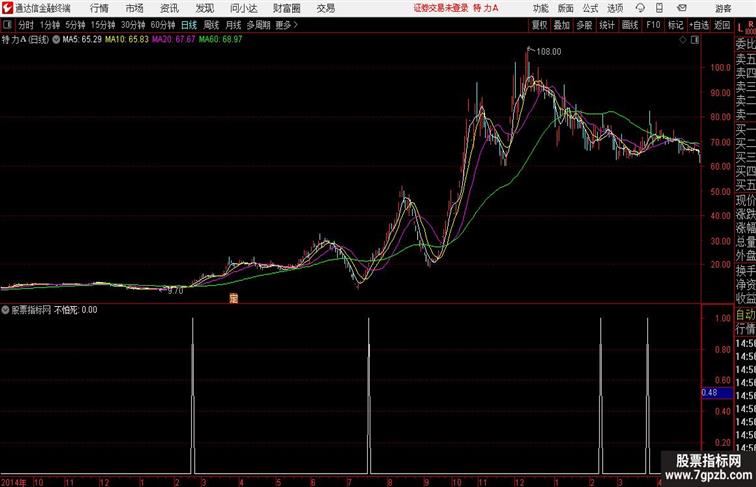Screen dimensions: 756x487
Task: Switch to the 30分钟 period tab
Action: pos(133,25)
